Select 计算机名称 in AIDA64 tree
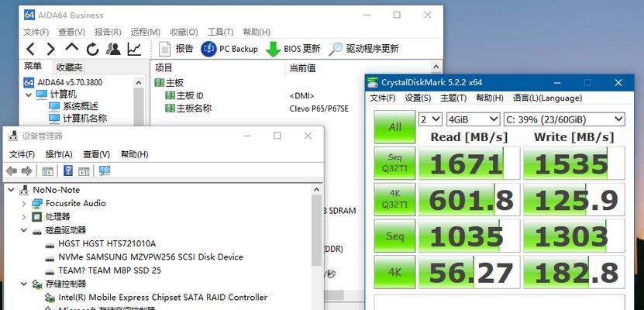Image resolution: width=644 pixels, height=310 pixels. click(x=77, y=119)
